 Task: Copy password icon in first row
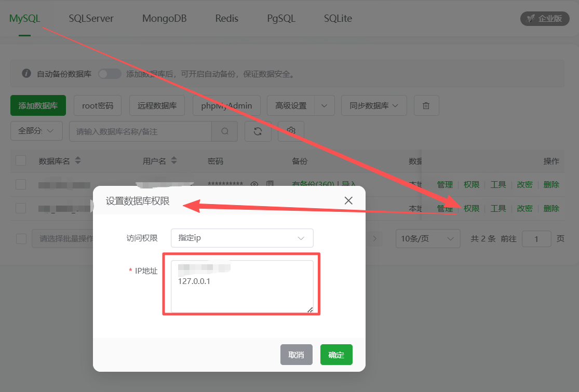tap(270, 183)
